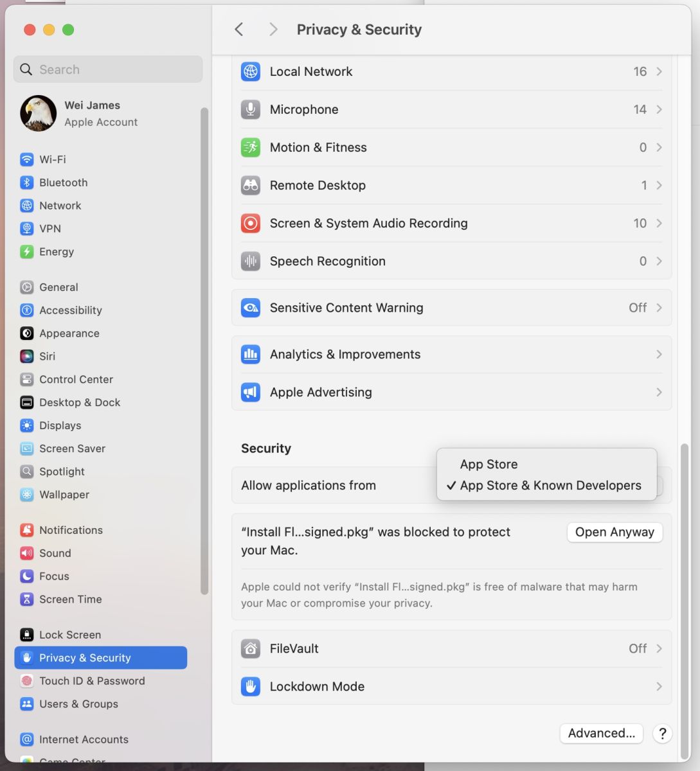Choose App Store from popup menu
This screenshot has height=771, width=700.
tap(546, 464)
